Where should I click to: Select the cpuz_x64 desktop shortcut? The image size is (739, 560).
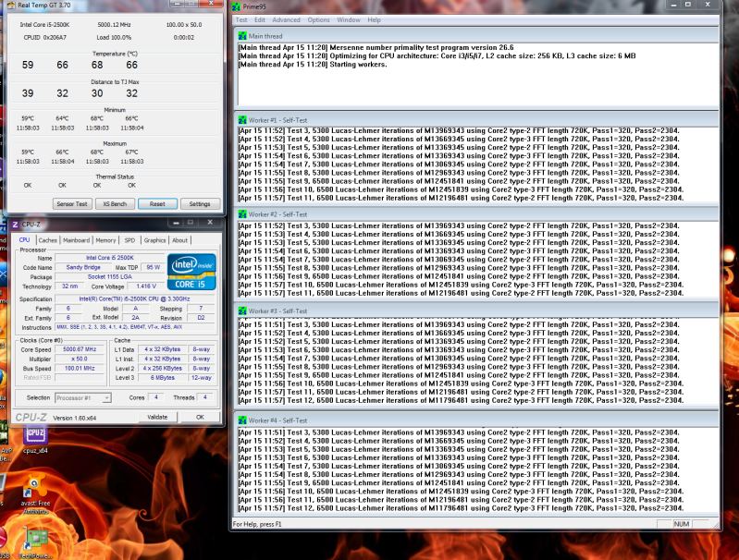35,440
